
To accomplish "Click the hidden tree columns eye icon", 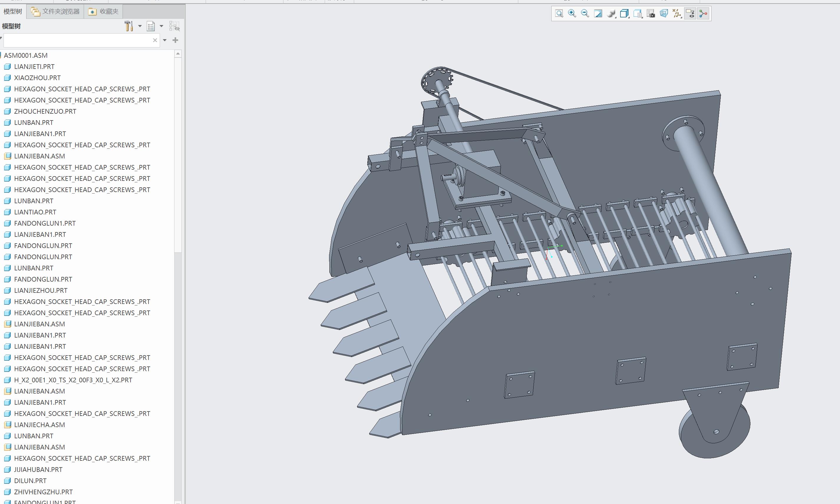I will pos(174,26).
